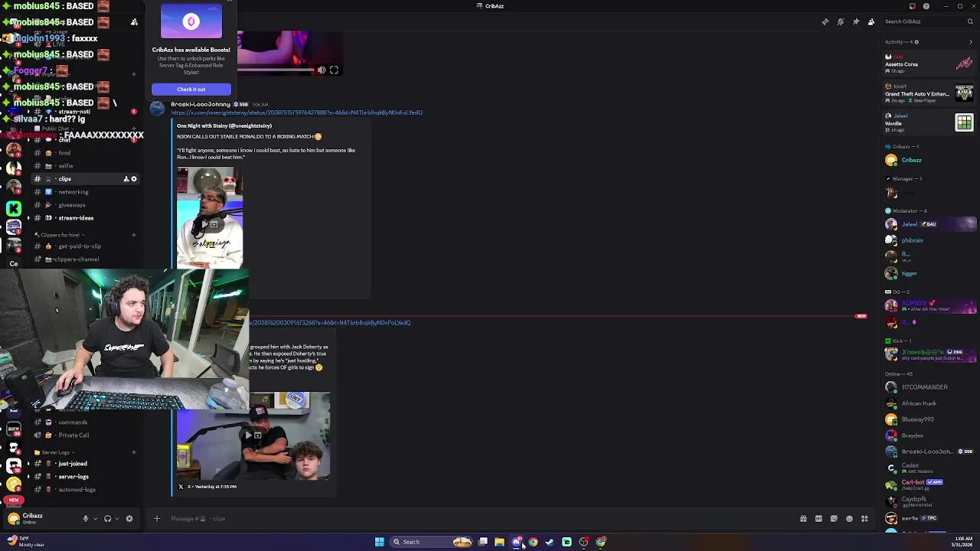Screen dimensions: 980x551
Task: Open member African Hunk's profile
Action: (x=929, y=403)
